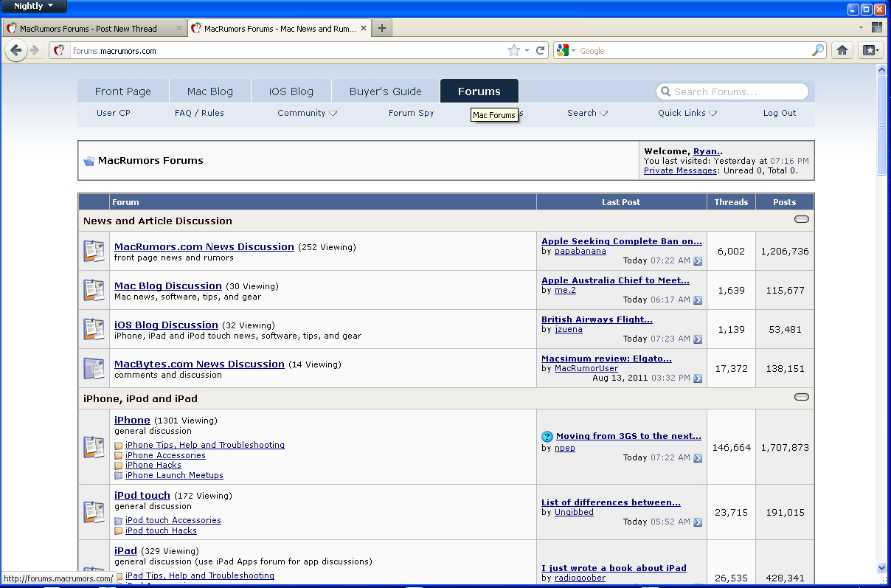Open the Bookmarks toolbar button

pyautogui.click(x=870, y=50)
